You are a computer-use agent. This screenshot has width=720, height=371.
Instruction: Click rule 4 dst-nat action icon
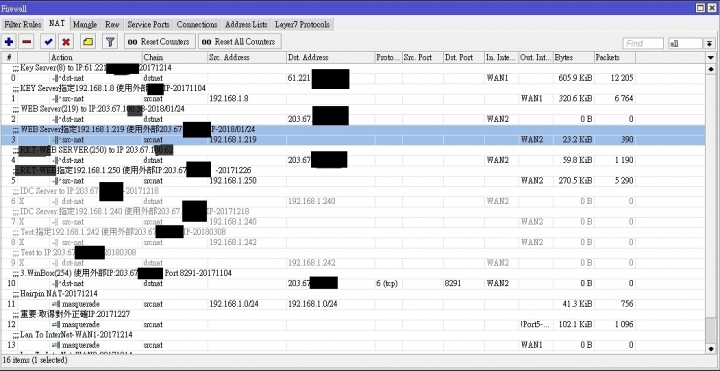point(56,160)
